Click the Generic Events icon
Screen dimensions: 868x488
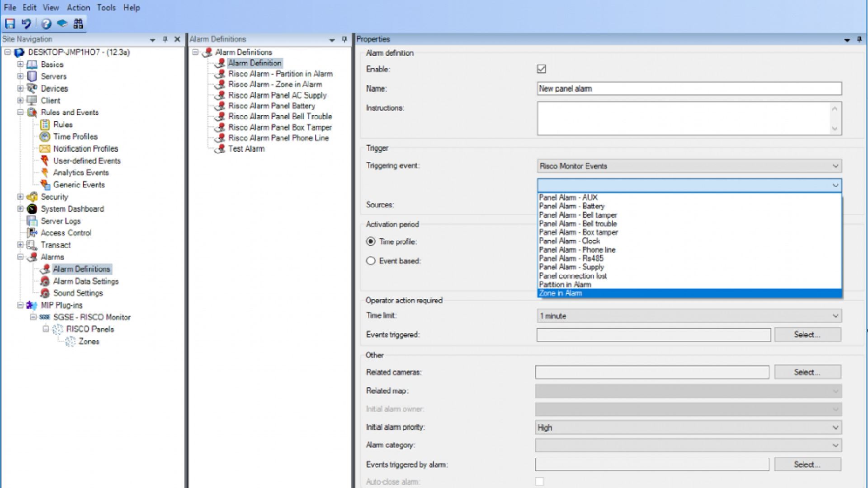point(45,185)
